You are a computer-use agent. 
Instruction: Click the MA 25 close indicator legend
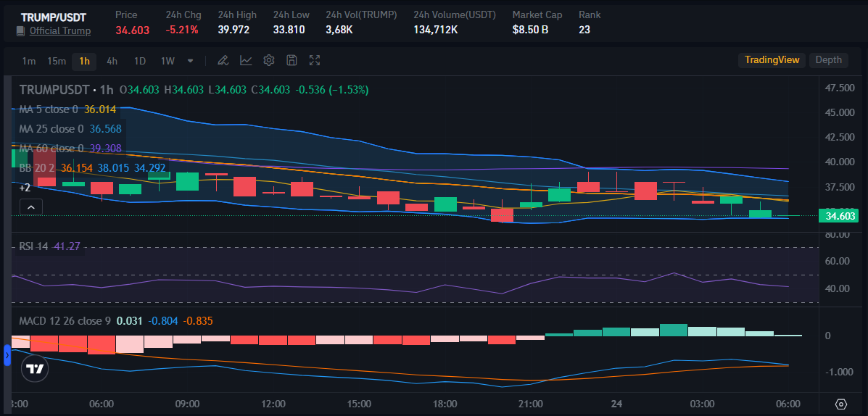[70, 128]
